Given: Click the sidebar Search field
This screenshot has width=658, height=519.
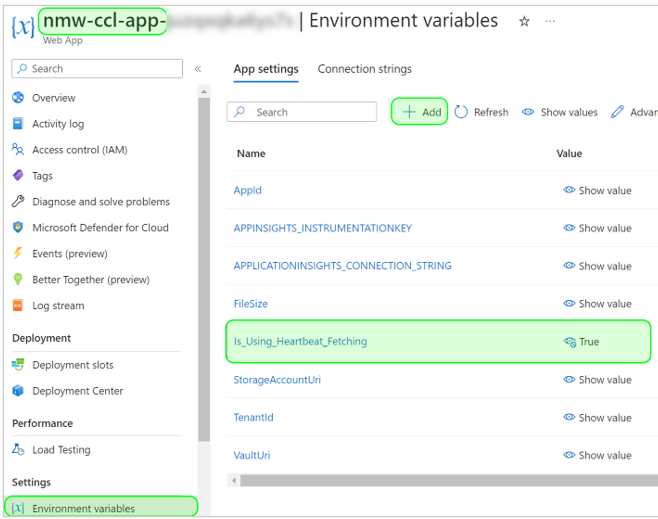Looking at the screenshot, I should pos(97,68).
